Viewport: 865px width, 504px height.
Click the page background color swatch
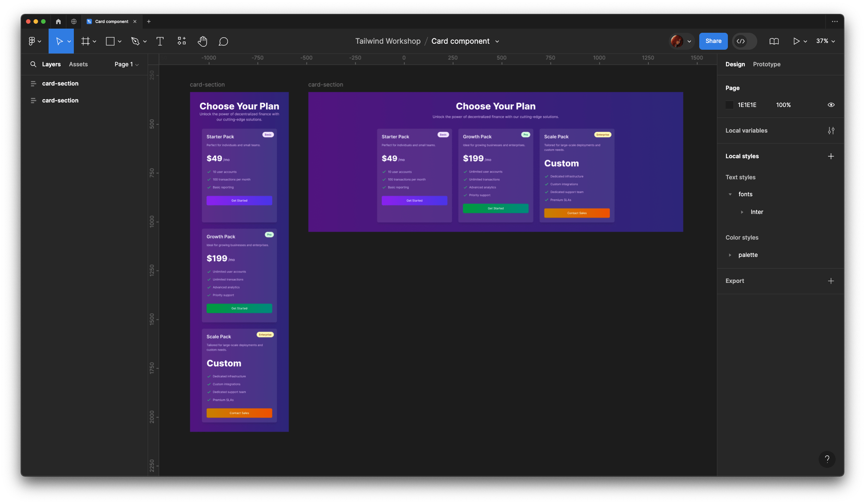[x=730, y=105]
